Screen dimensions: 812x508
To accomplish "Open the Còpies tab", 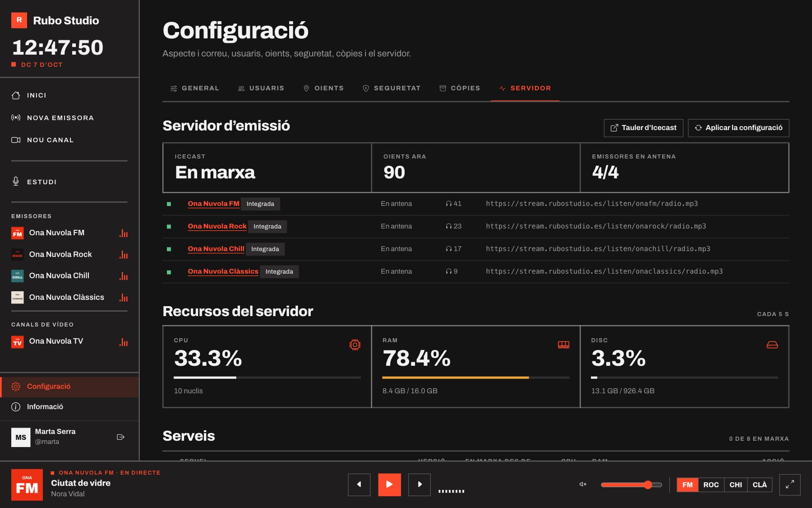I will 460,88.
